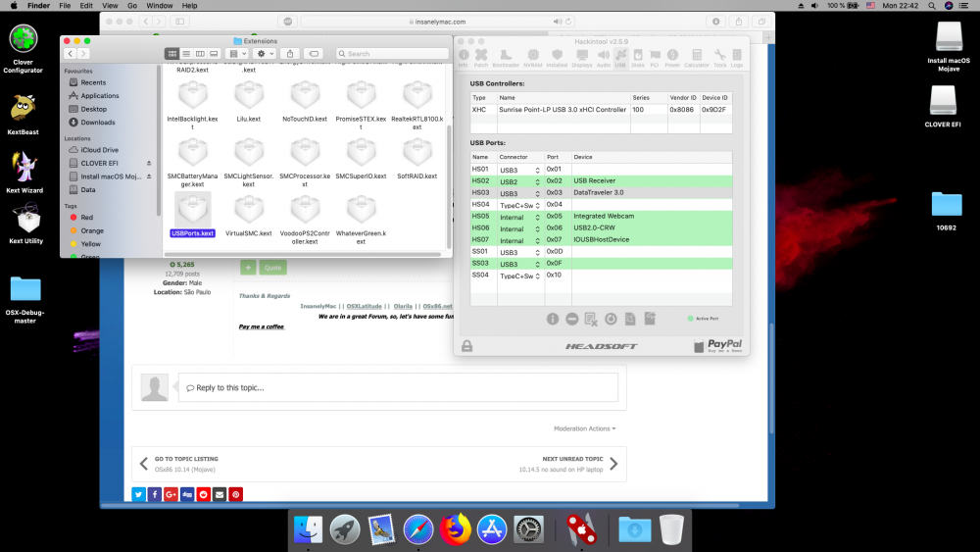This screenshot has width=980, height=552.
Task: Open the Installed kexts section in Hackintool
Action: [x=557, y=58]
